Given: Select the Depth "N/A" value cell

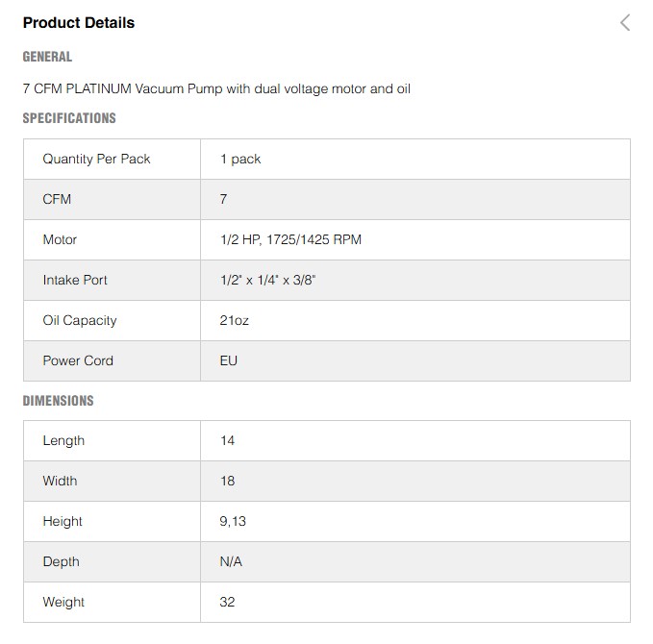Looking at the screenshot, I should 231,561.
